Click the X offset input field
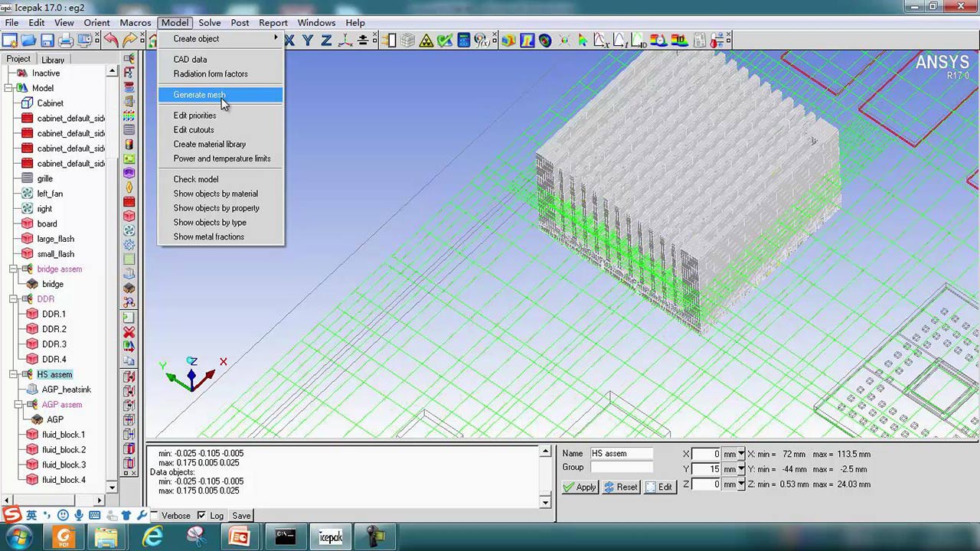Viewport: 980px width, 551px height. [706, 454]
